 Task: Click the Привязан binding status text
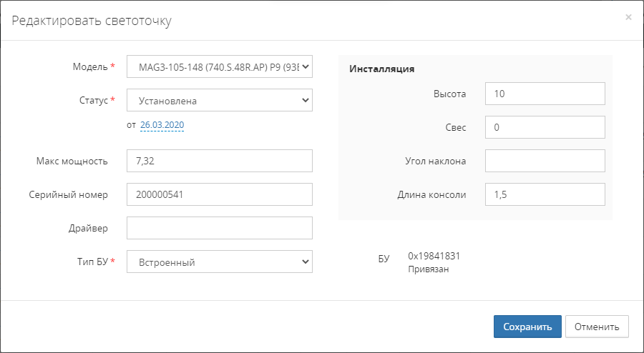click(428, 269)
